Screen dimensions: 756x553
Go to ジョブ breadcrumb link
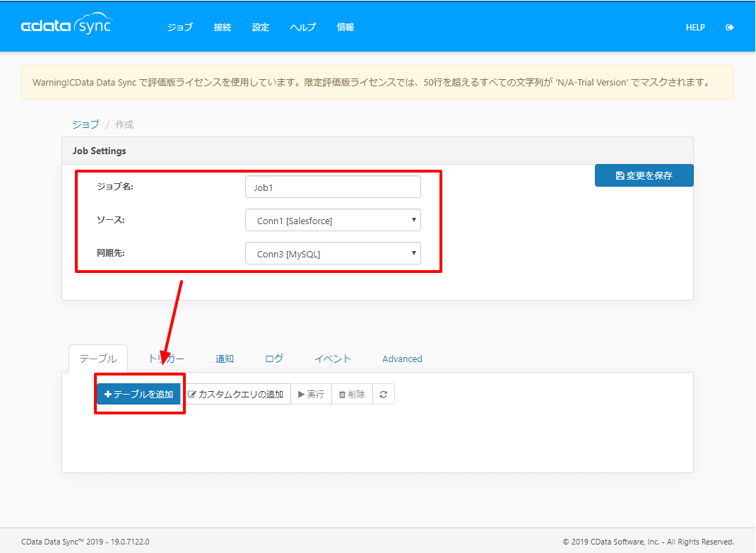pyautogui.click(x=85, y=124)
